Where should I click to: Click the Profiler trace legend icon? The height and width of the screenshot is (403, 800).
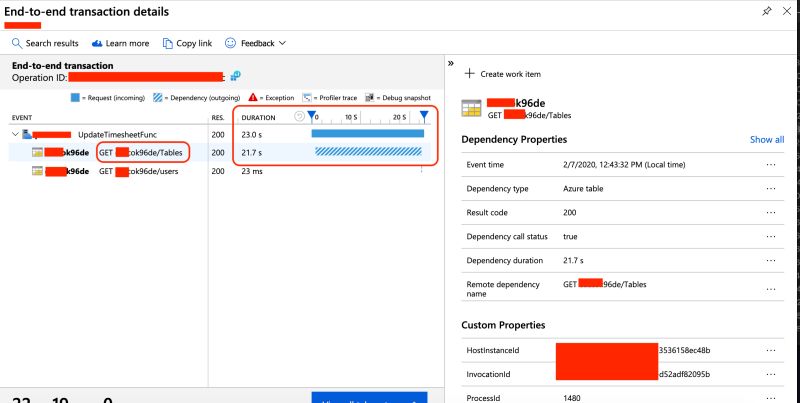(x=307, y=97)
